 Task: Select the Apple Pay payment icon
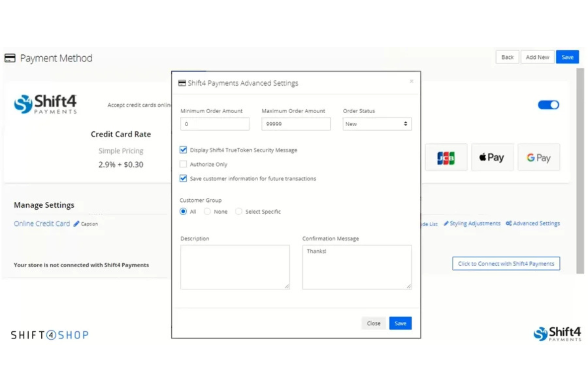pyautogui.click(x=492, y=157)
